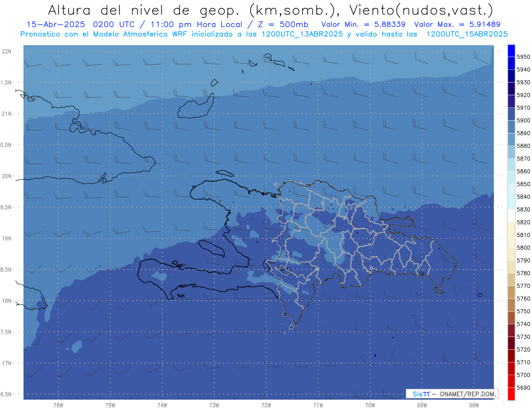Viewport: 532px width, 411px height.
Task: Select the 70W longitude axis label
Action: 370,405
